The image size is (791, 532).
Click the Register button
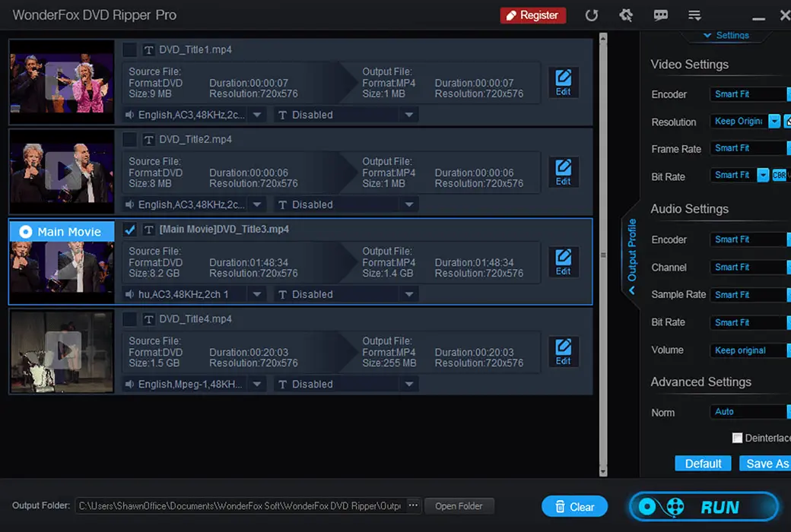[x=532, y=15]
